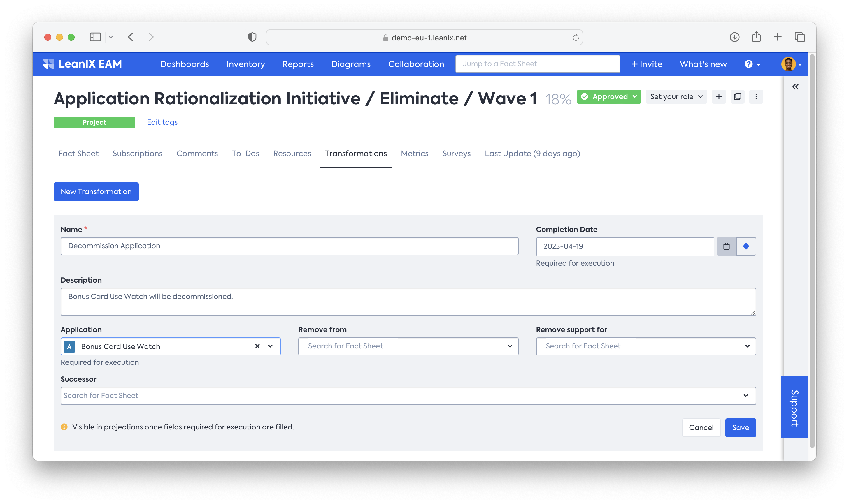Image resolution: width=849 pixels, height=504 pixels.
Task: Click the New Transformation button
Action: (x=96, y=191)
